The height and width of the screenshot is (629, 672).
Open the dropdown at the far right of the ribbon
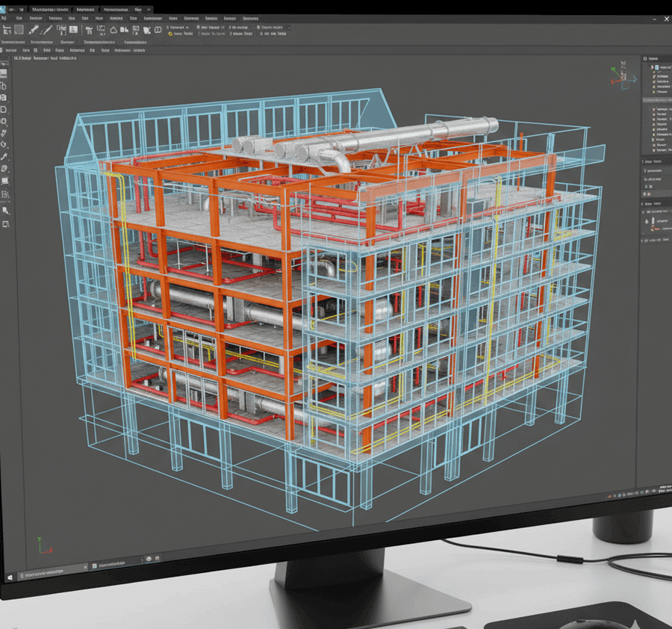[x=290, y=28]
